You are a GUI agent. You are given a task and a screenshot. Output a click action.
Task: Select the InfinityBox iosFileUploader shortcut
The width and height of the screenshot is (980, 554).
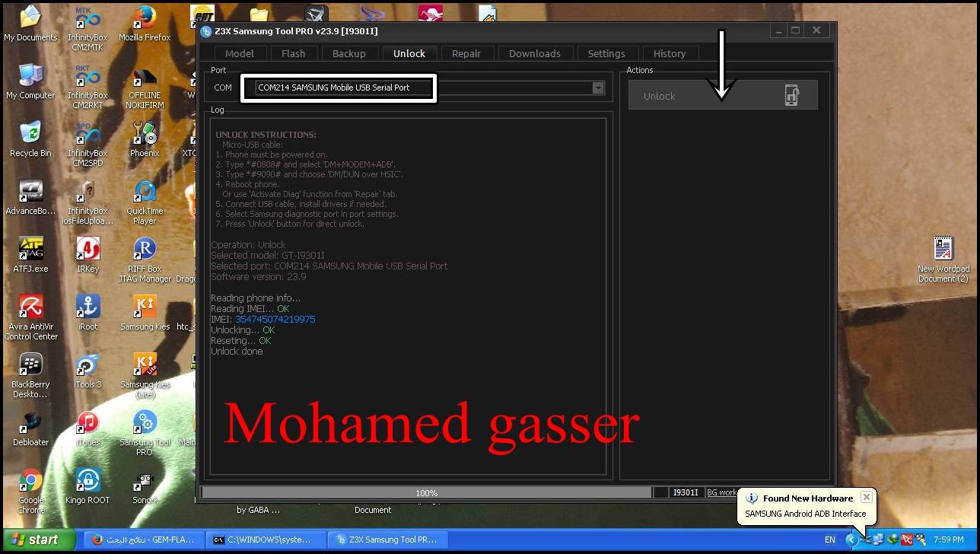pos(87,201)
